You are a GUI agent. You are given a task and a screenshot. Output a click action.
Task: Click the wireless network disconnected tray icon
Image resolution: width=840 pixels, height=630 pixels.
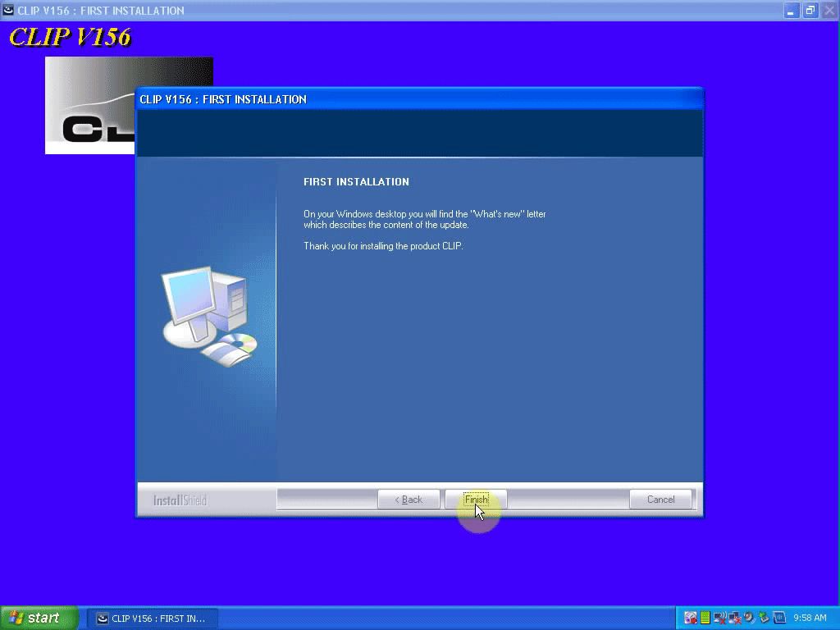point(720,619)
